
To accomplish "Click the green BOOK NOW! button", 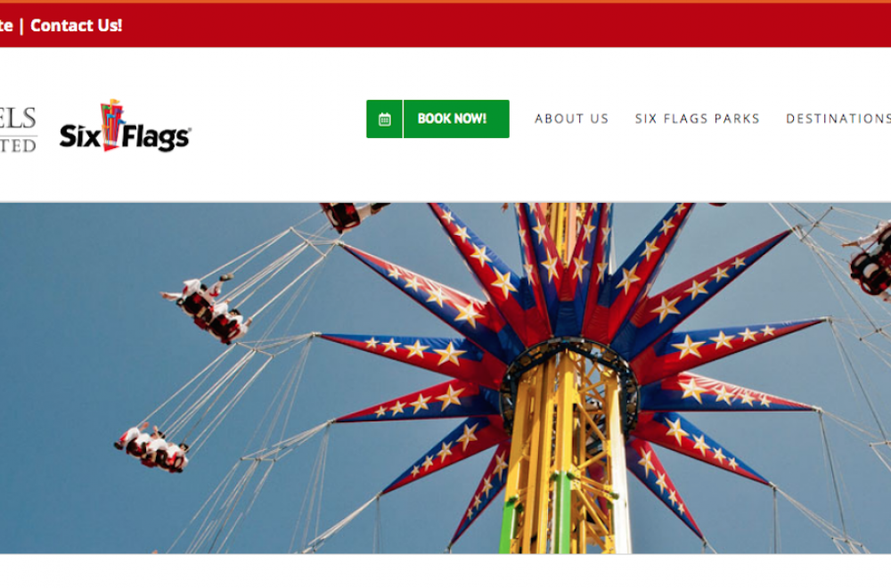I will click(x=437, y=119).
